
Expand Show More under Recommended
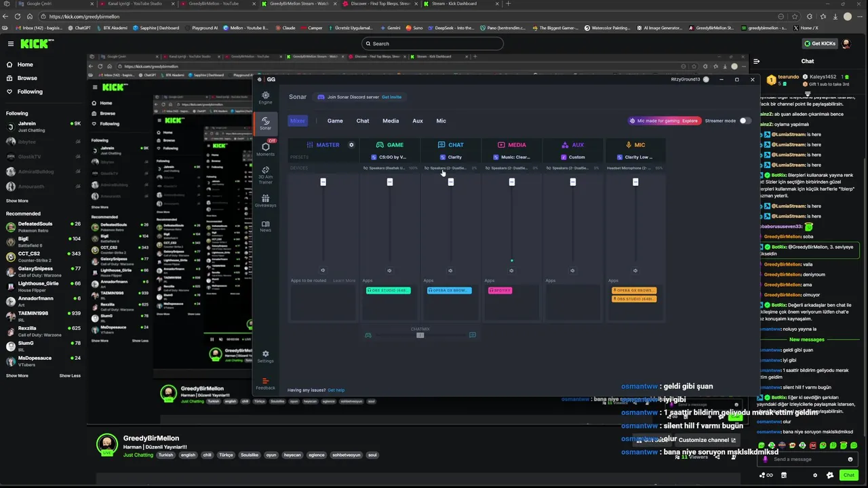pyautogui.click(x=17, y=375)
